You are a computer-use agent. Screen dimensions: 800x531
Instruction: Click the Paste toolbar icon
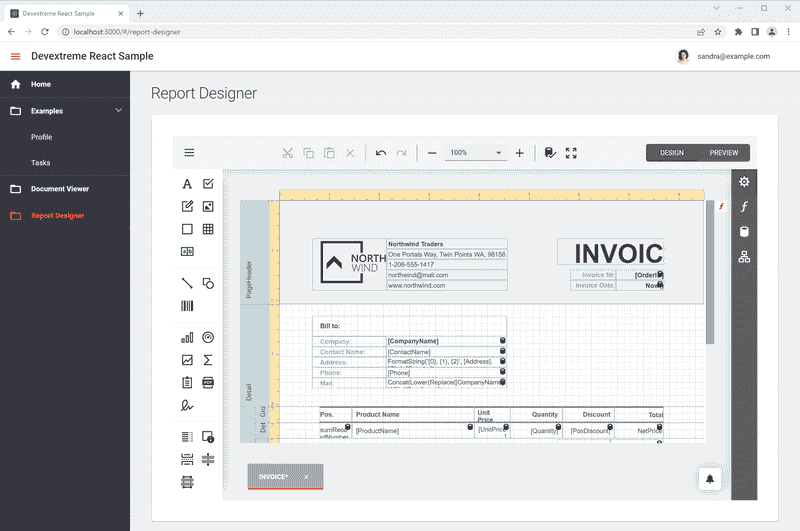click(330, 153)
